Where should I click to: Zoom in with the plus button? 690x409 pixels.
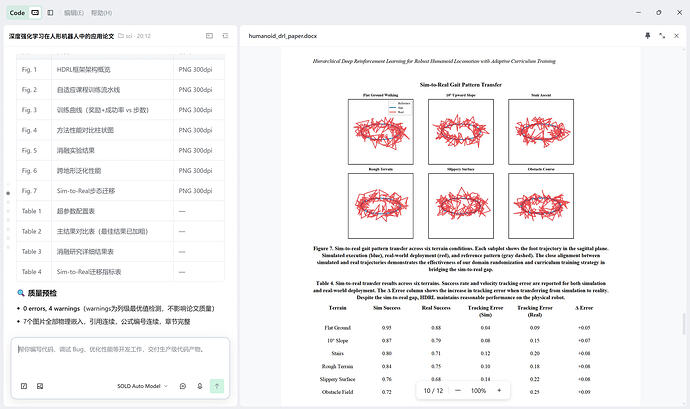point(499,391)
